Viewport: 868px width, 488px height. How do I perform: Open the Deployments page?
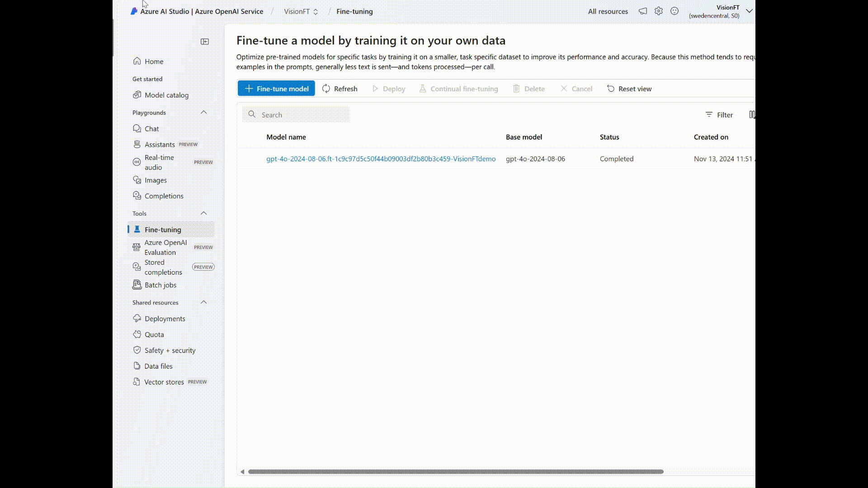coord(165,319)
